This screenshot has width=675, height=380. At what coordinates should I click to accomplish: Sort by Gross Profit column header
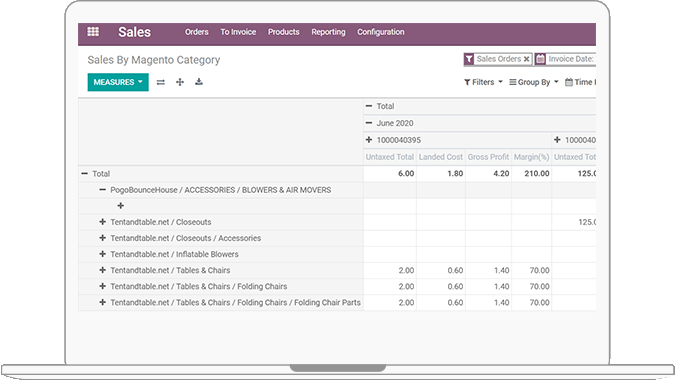[489, 157]
